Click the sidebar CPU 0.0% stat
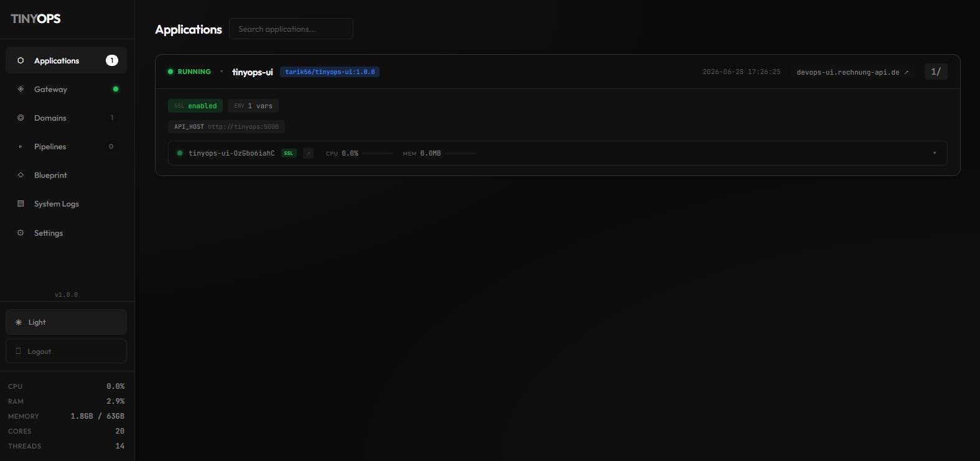 [x=66, y=386]
